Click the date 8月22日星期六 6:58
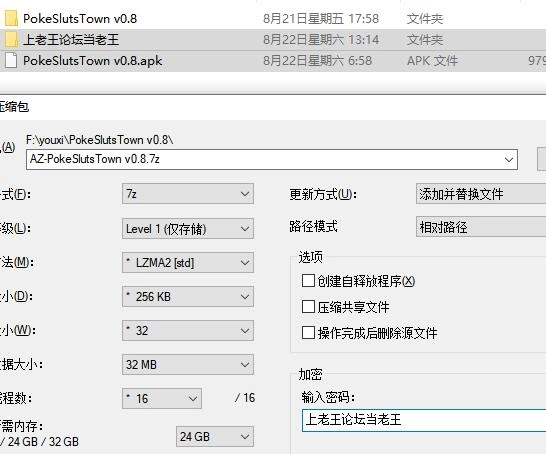This screenshot has height=454, width=546. tap(317, 61)
